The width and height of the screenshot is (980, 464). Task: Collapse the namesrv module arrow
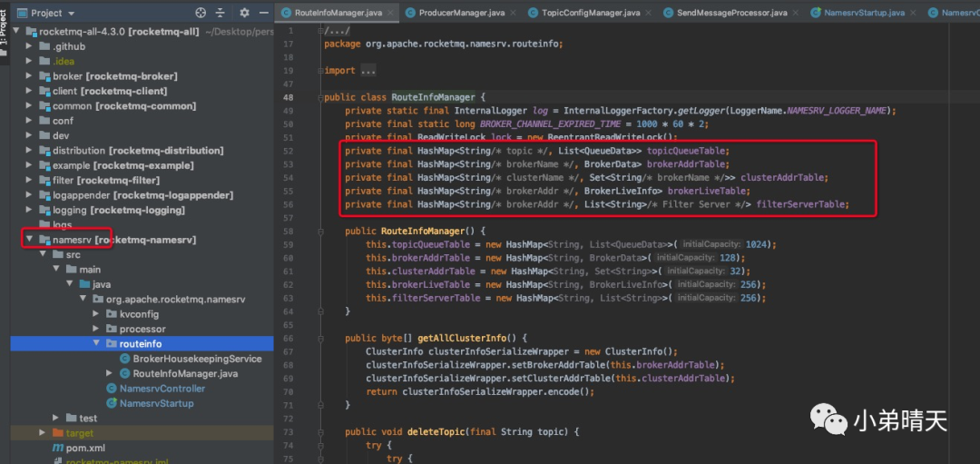tap(29, 240)
